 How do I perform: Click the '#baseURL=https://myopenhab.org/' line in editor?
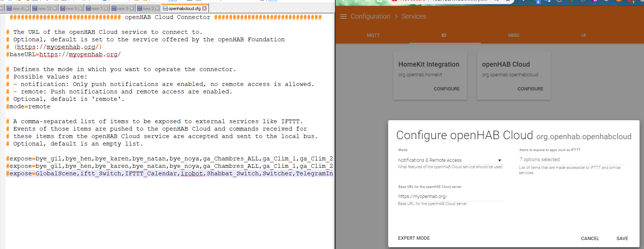tap(63, 54)
